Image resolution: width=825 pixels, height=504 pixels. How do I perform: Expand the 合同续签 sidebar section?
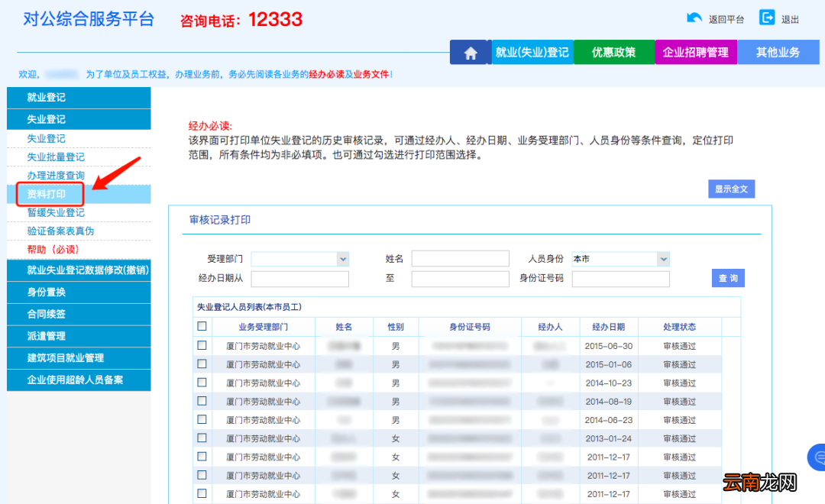point(79,314)
